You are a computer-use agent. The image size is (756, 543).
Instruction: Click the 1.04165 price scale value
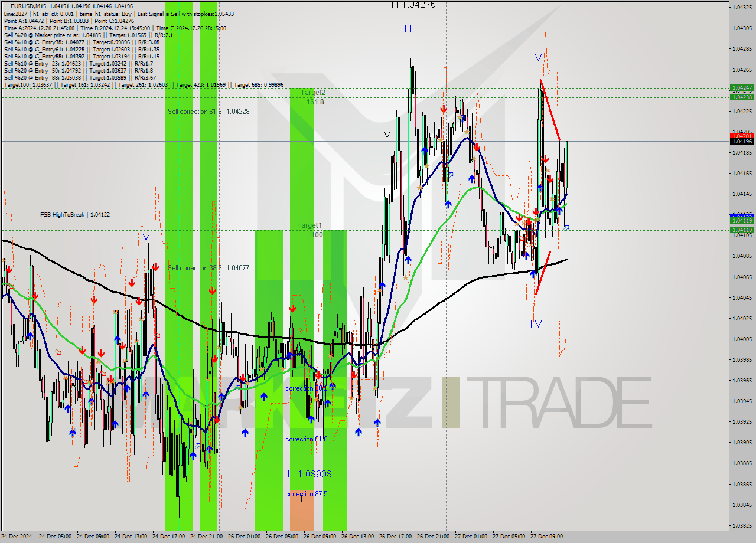(742, 173)
